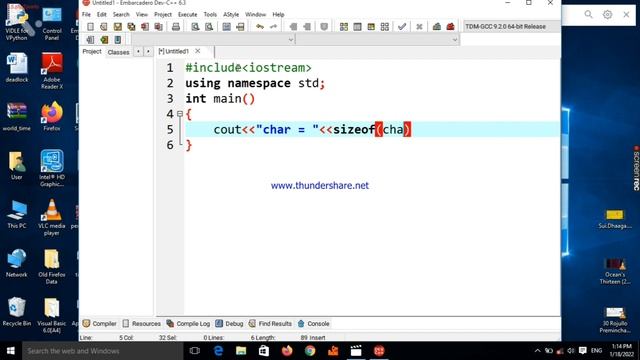
Task: Open File Explorer from the taskbar
Action: click(241, 351)
